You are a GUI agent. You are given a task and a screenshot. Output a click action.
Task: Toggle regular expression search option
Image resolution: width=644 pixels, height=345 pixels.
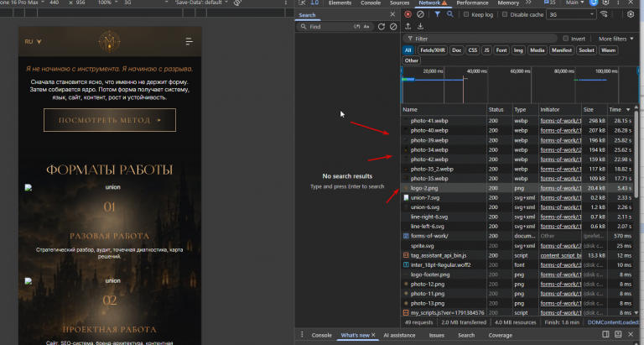pyautogui.click(x=357, y=27)
